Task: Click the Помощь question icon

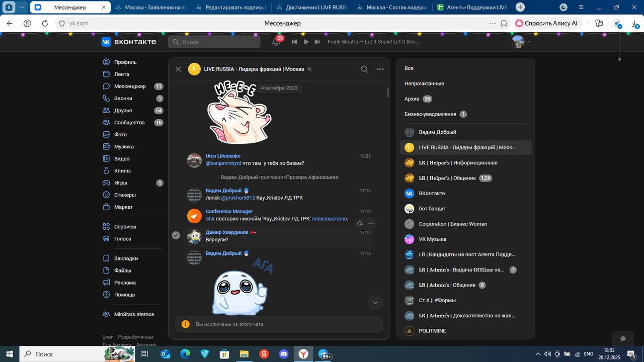Action: (x=106, y=295)
